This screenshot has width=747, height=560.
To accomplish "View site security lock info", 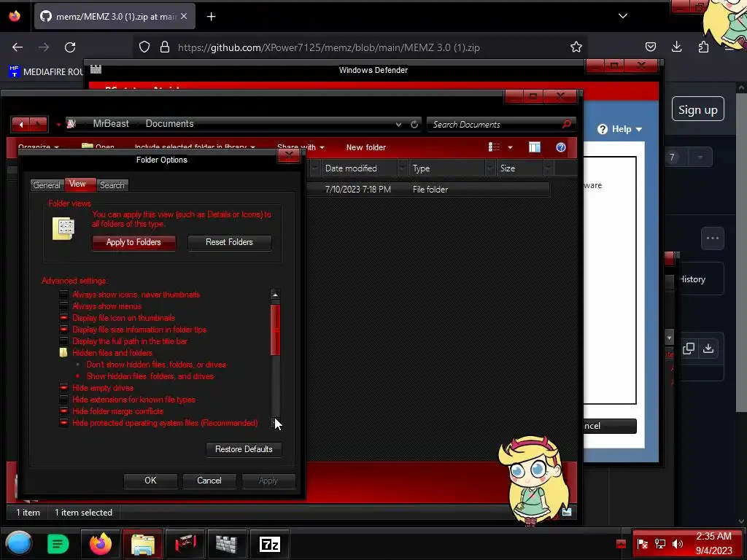I will [165, 47].
